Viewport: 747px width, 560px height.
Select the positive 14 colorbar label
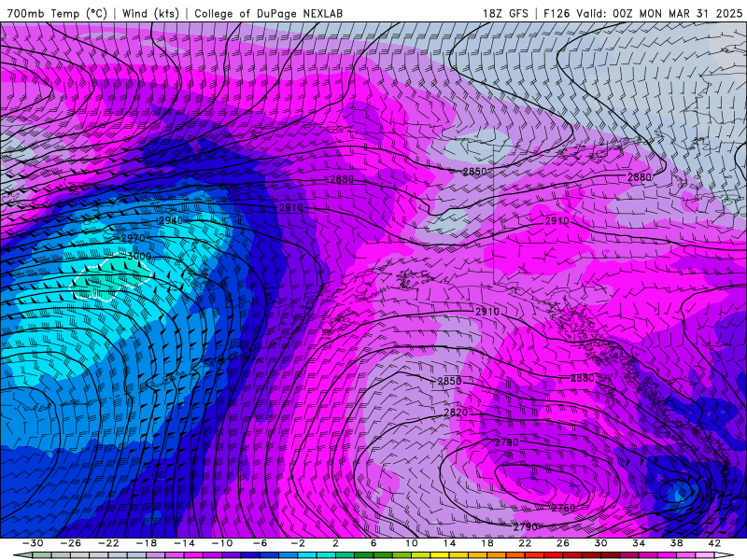click(x=449, y=543)
